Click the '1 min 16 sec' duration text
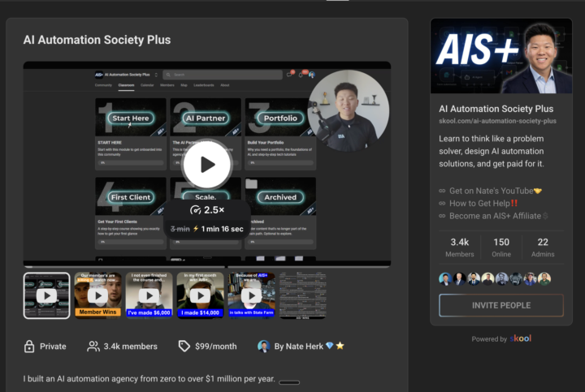 tap(223, 229)
